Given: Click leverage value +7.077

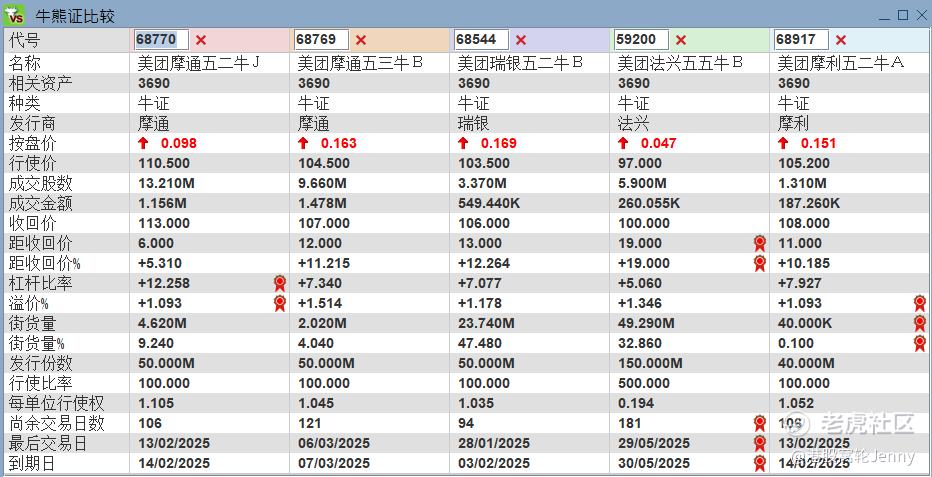Looking at the screenshot, I should pos(480,283).
